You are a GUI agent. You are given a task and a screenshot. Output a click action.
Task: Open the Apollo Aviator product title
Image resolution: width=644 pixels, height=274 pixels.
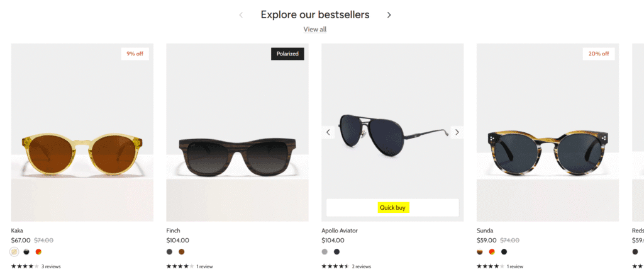pos(340,231)
